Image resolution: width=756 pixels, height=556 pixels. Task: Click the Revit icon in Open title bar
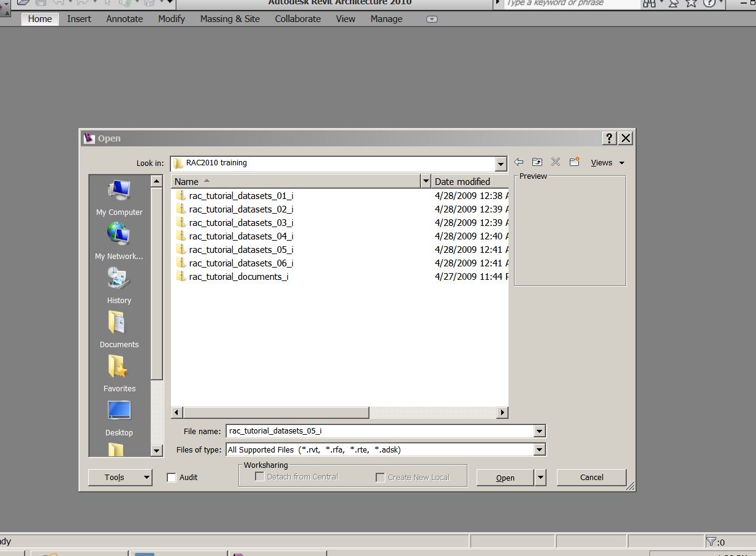pyautogui.click(x=89, y=138)
